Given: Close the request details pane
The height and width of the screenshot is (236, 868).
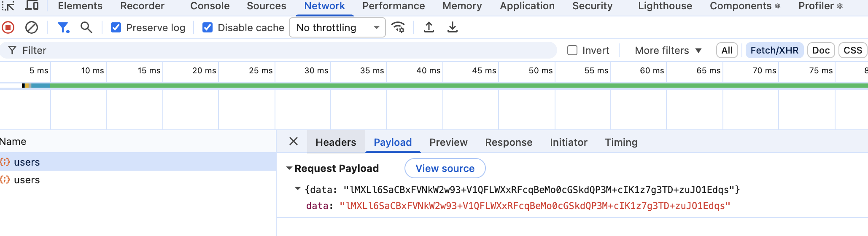Looking at the screenshot, I should 294,142.
